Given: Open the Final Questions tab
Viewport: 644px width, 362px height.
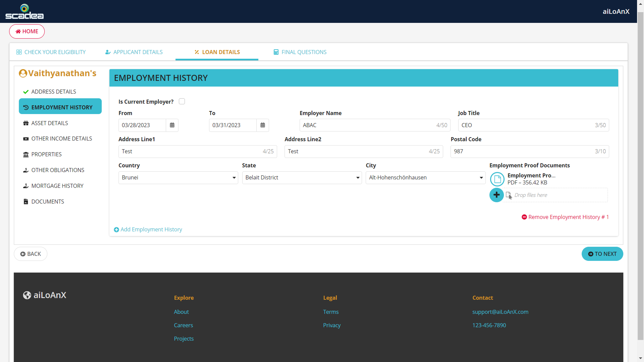Looking at the screenshot, I should click(300, 52).
